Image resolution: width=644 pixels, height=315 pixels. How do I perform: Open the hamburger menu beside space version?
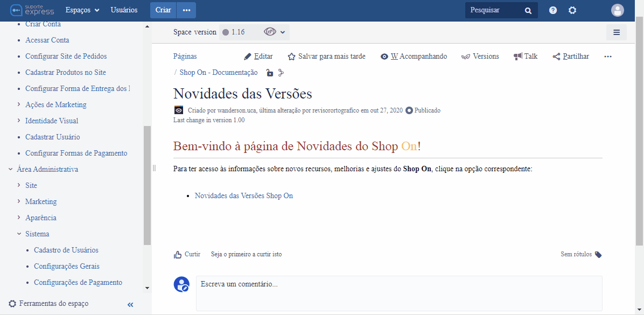[617, 32]
